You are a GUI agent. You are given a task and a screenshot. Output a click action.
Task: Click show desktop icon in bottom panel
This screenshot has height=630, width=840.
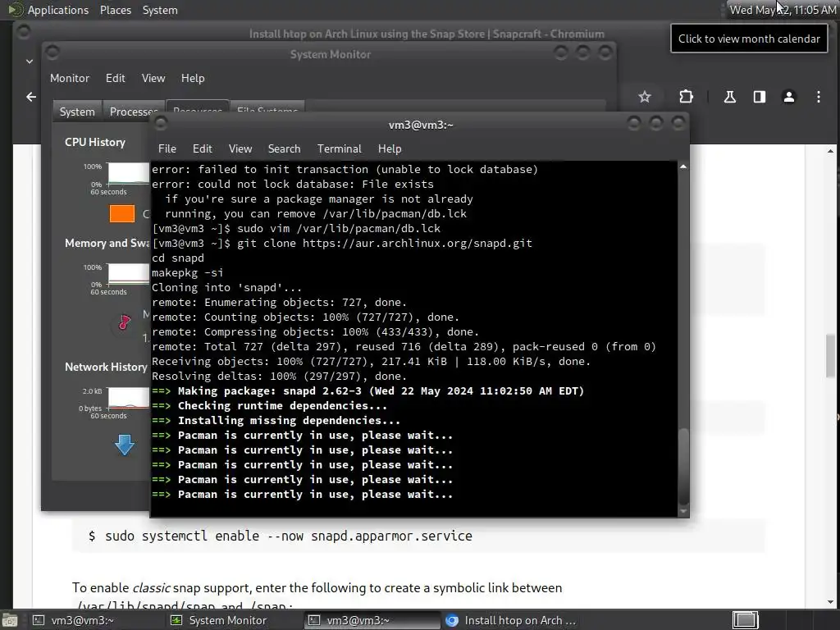coord(10,620)
